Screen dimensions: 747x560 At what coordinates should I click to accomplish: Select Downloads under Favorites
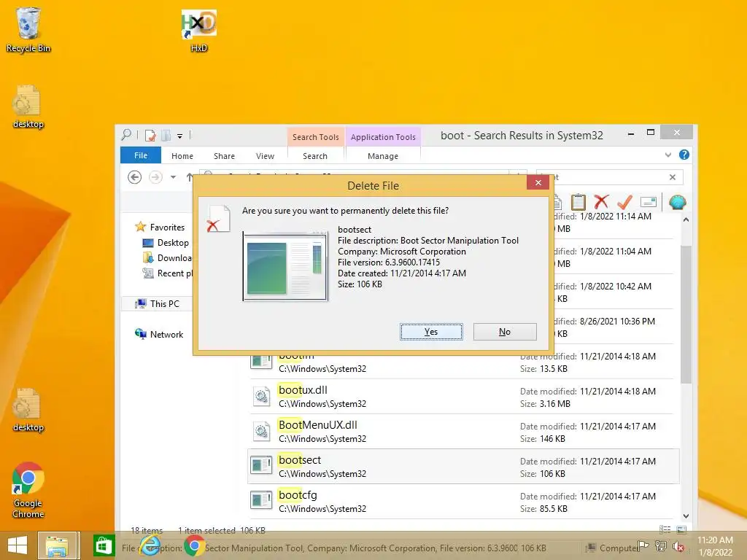[167, 258]
